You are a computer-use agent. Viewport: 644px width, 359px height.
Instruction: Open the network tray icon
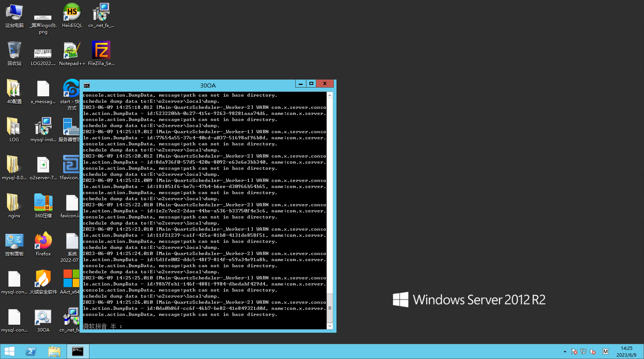[x=583, y=351]
